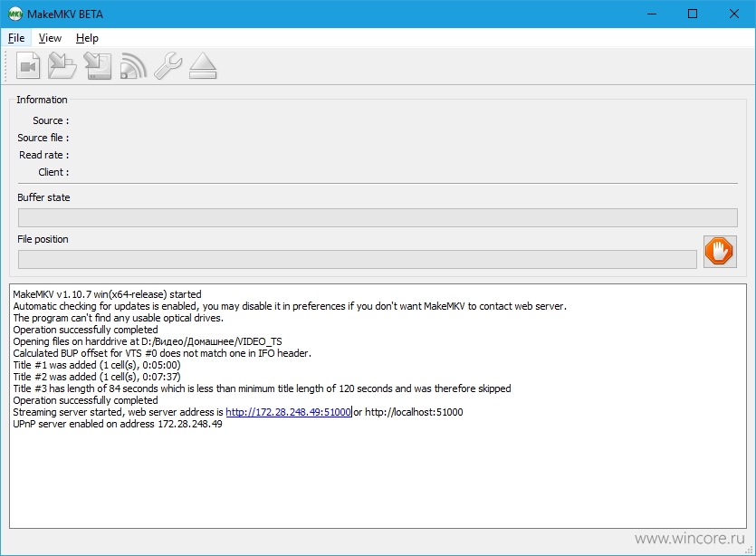
Task: Close the MakeMKV BETA window
Action: [734, 14]
